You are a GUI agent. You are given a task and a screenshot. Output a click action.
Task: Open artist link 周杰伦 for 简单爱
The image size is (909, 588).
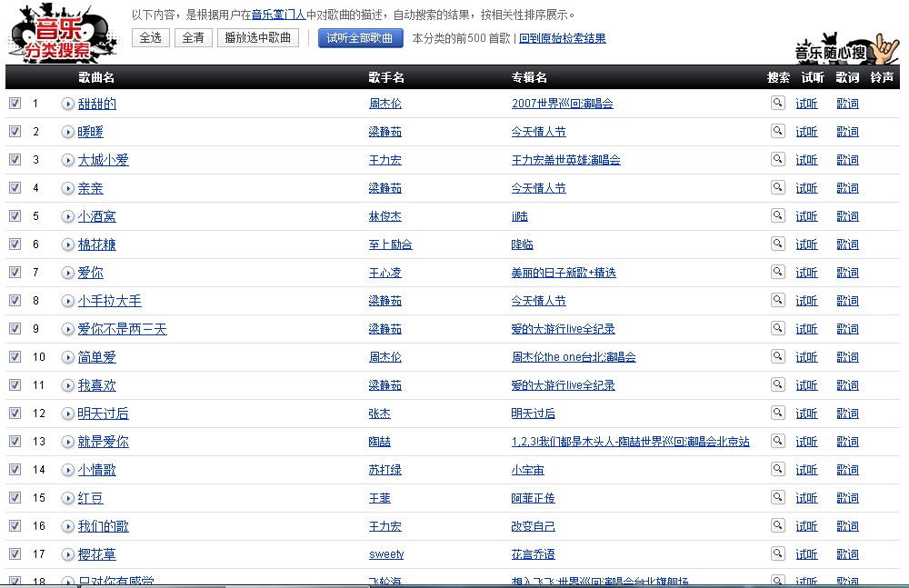(x=385, y=357)
